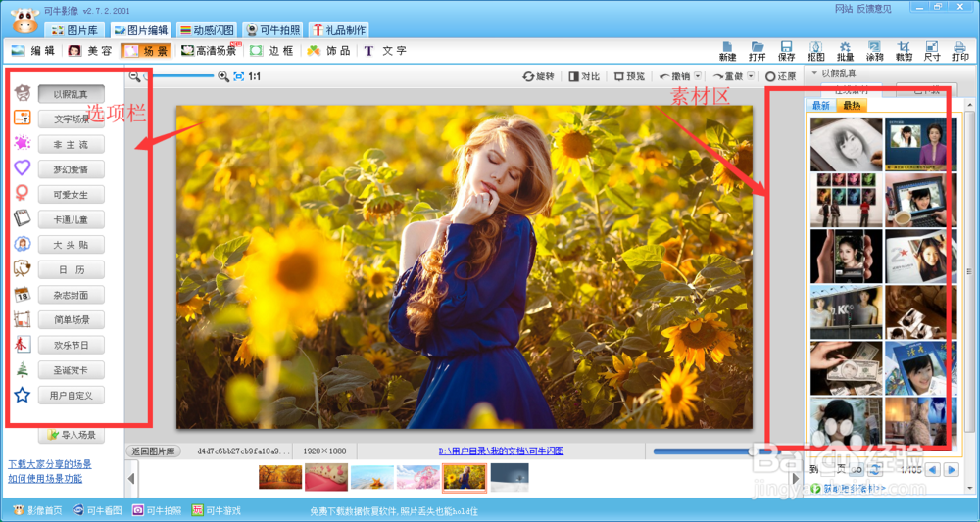
Task: Click the zoom-out magnifier icon
Action: pyautogui.click(x=134, y=76)
